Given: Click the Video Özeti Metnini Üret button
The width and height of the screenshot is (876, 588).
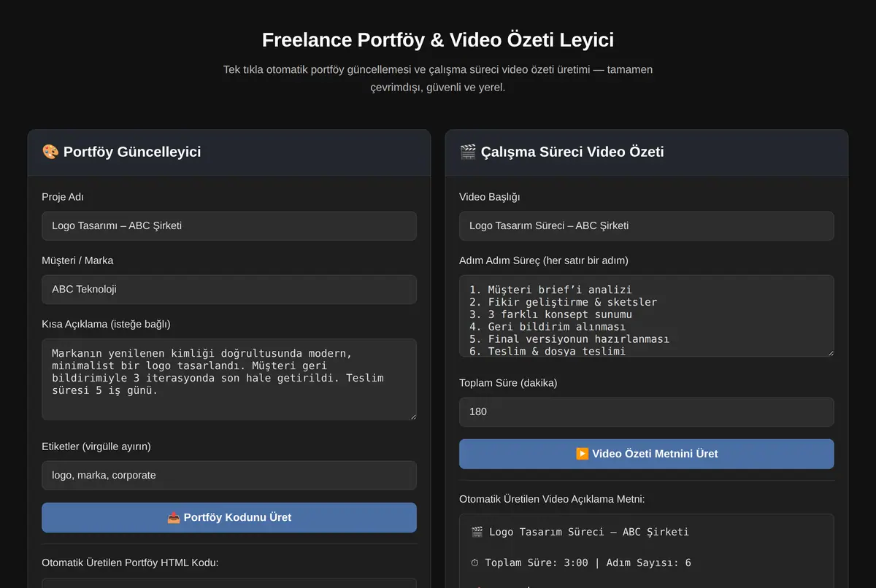Looking at the screenshot, I should [x=647, y=454].
